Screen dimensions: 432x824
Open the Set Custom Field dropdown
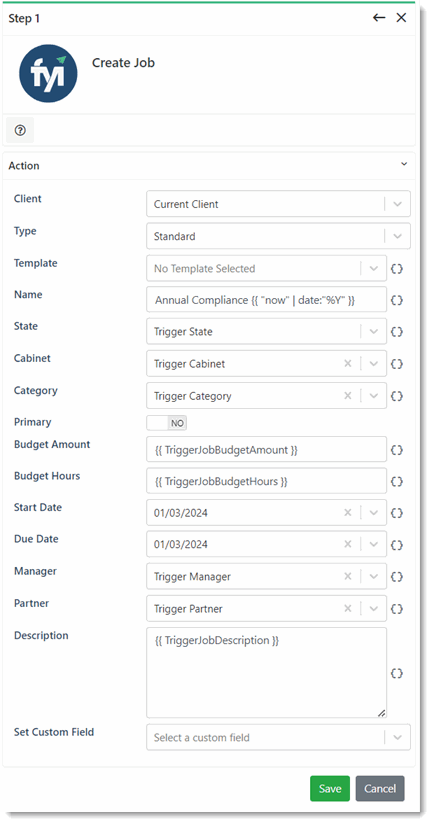398,737
